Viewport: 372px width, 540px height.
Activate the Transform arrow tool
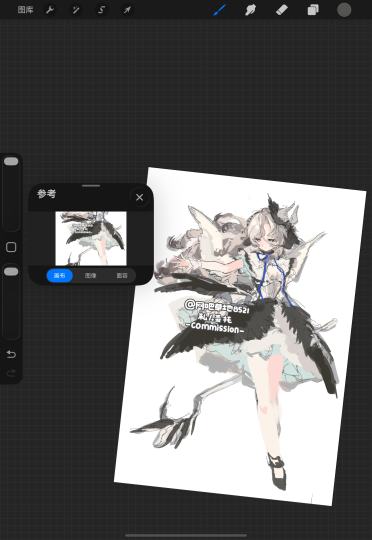pyautogui.click(x=127, y=10)
